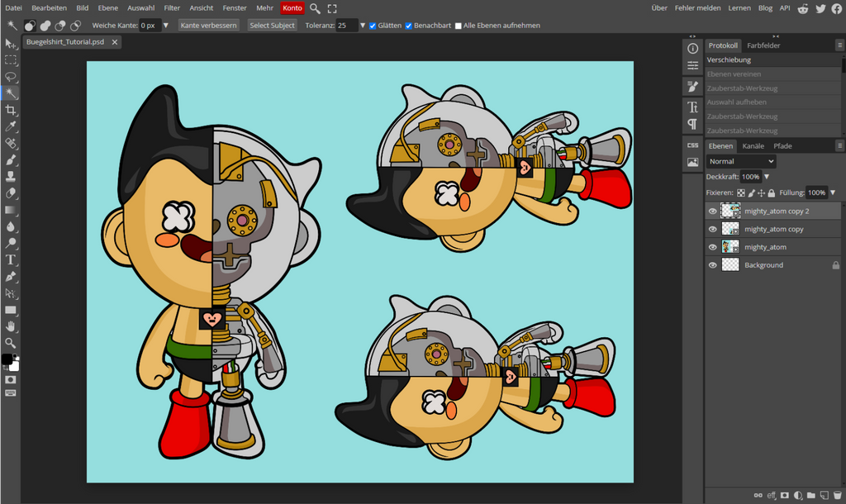846x504 pixels.
Task: Open the CSS panel icon
Action: click(x=693, y=145)
